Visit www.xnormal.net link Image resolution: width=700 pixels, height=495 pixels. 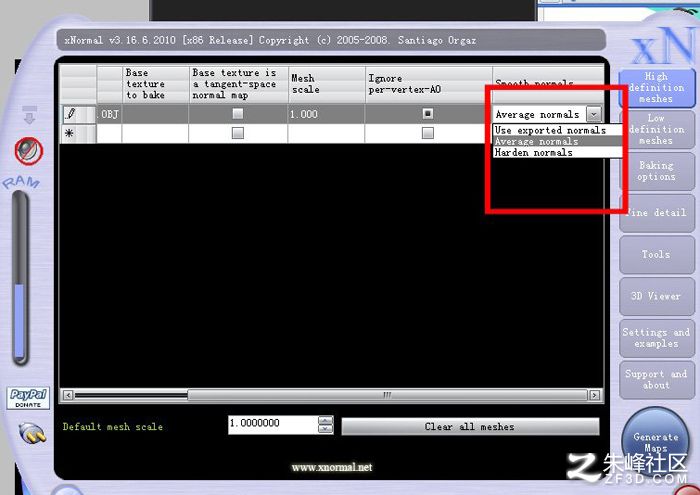(332, 467)
